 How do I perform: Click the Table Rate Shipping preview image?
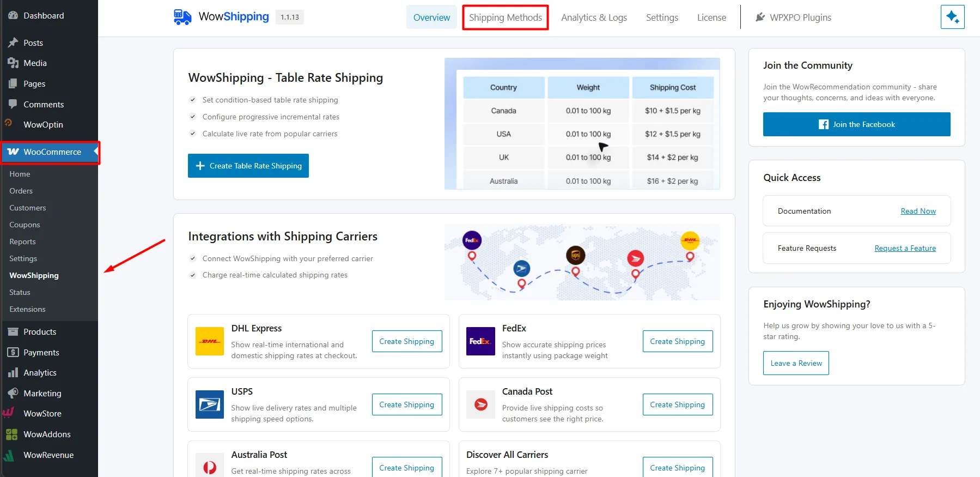[582, 124]
